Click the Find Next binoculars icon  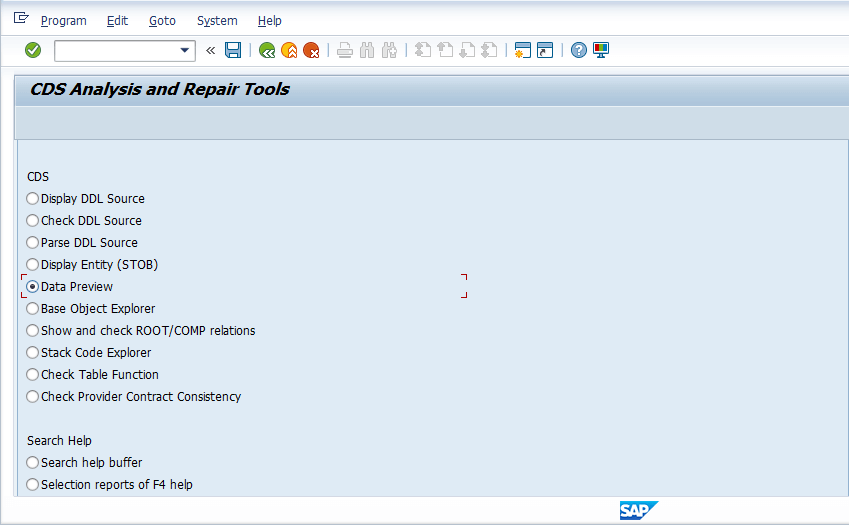pyautogui.click(x=389, y=50)
